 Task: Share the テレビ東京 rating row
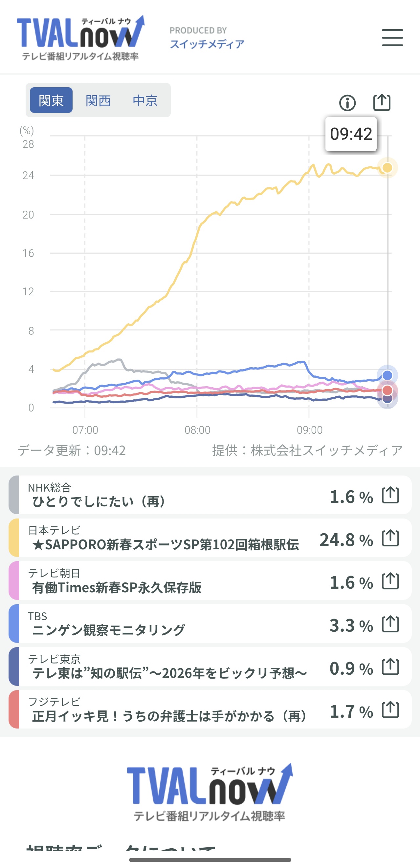[390, 667]
